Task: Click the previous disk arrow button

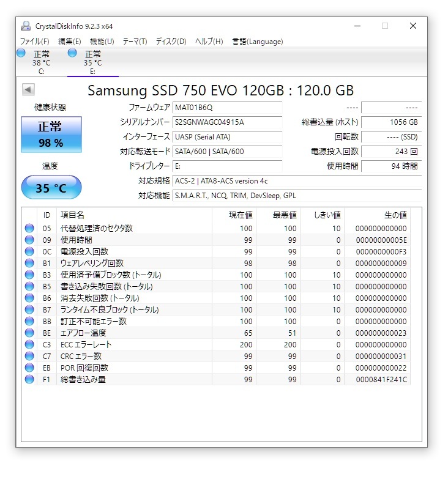Action: (28, 89)
